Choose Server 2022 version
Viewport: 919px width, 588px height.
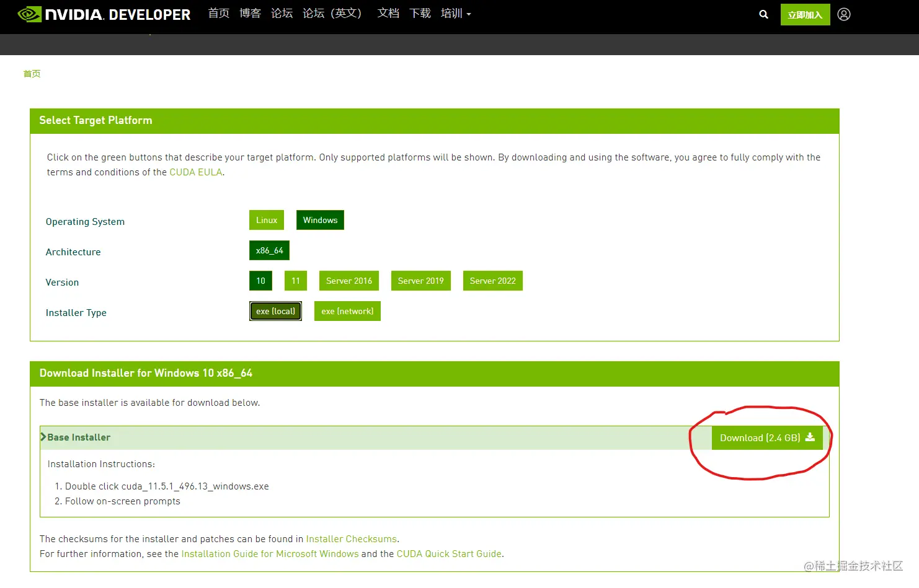[x=493, y=281]
